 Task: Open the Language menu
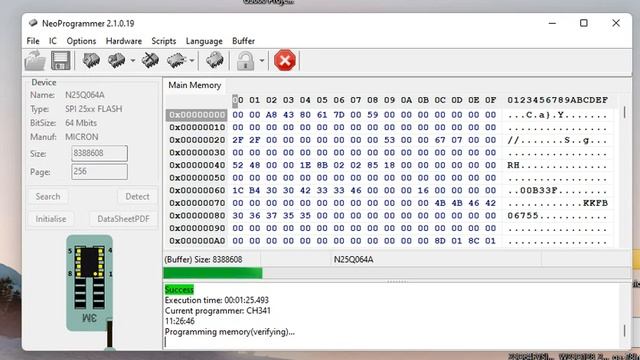coord(204,41)
